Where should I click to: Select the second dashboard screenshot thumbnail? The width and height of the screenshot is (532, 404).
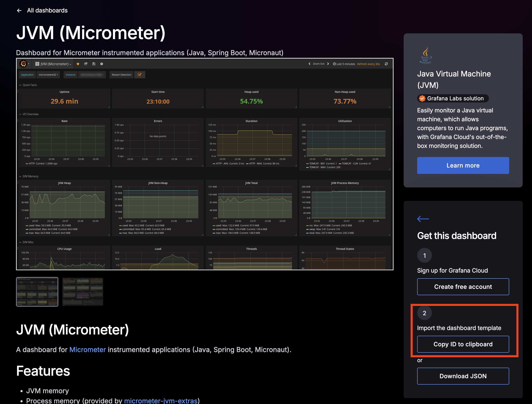83,292
